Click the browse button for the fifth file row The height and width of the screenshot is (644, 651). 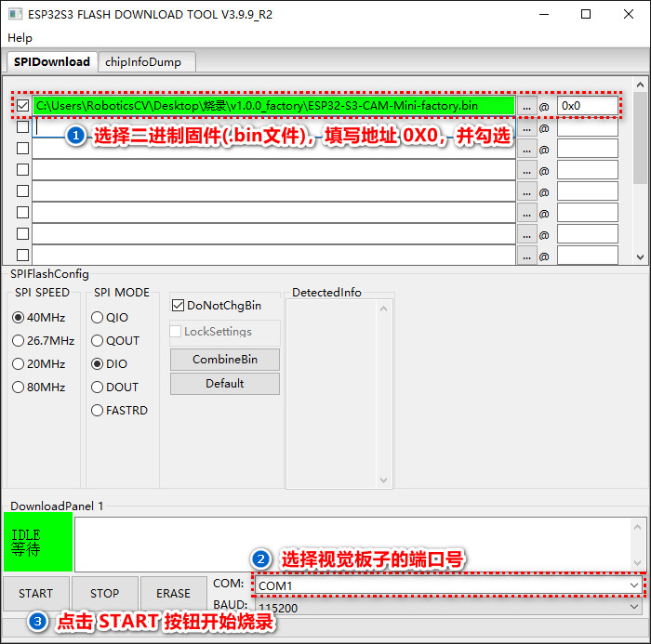[526, 192]
